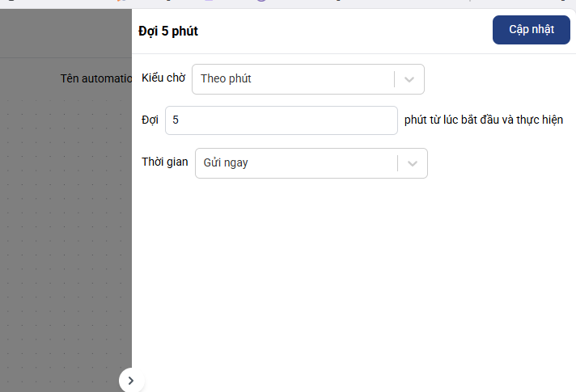
Task: Click the chevron in Kiểu chờ dropdown
Action: (x=409, y=79)
